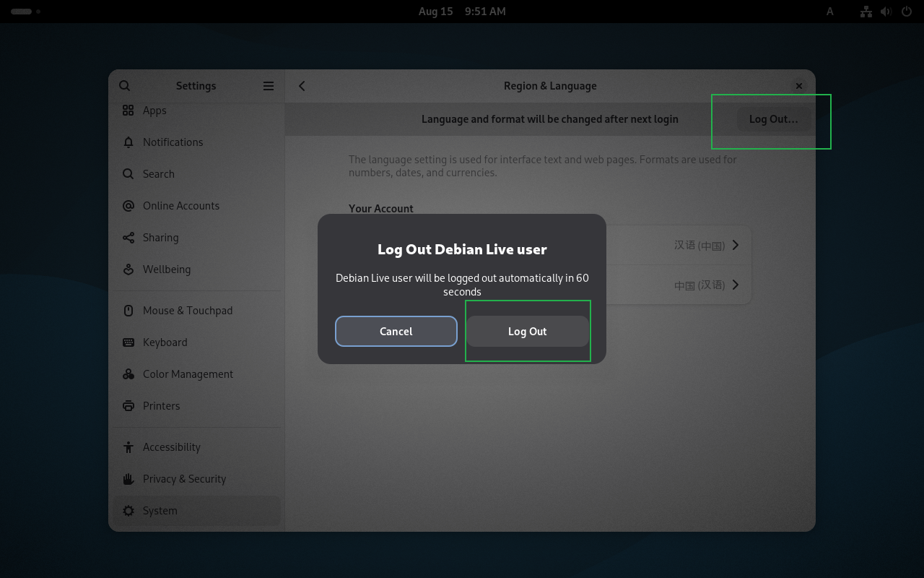Viewport: 924px width, 578px height.
Task: Select Accessibility in the sidebar
Action: [196, 447]
